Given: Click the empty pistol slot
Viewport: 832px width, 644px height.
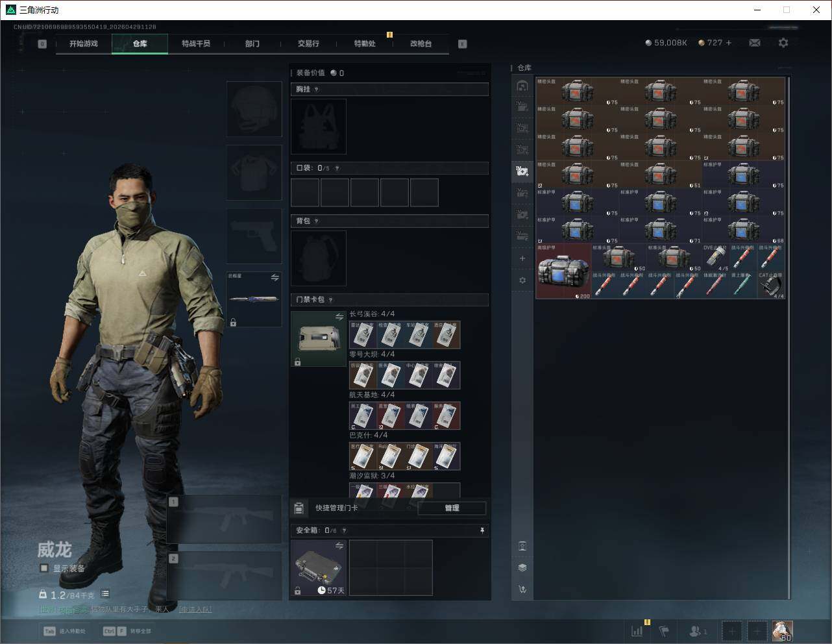Looking at the screenshot, I should [x=254, y=236].
